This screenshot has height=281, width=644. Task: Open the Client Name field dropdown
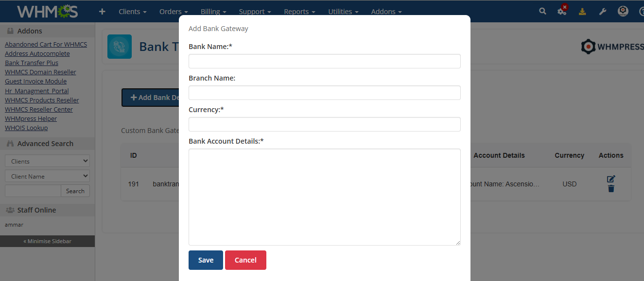tap(47, 176)
